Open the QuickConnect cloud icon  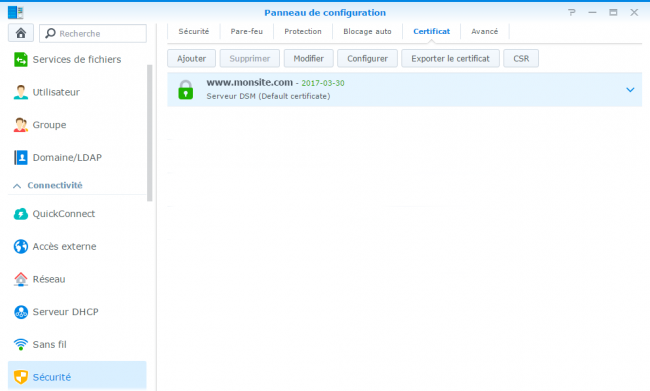[21, 214]
